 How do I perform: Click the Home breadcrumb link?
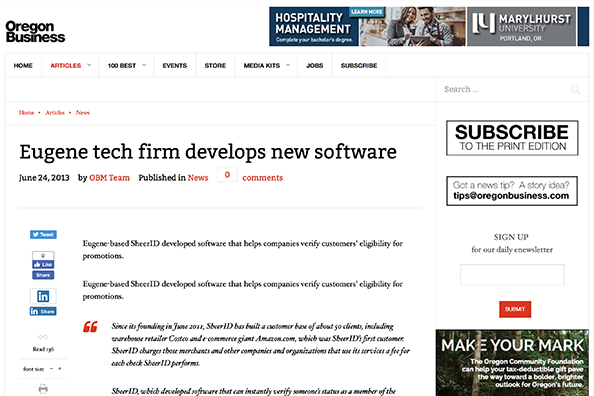tap(27, 113)
